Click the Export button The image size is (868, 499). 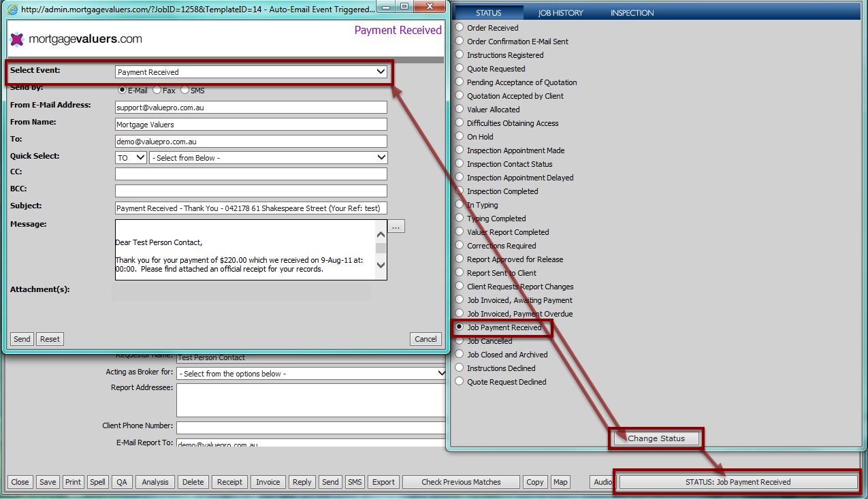tap(383, 482)
